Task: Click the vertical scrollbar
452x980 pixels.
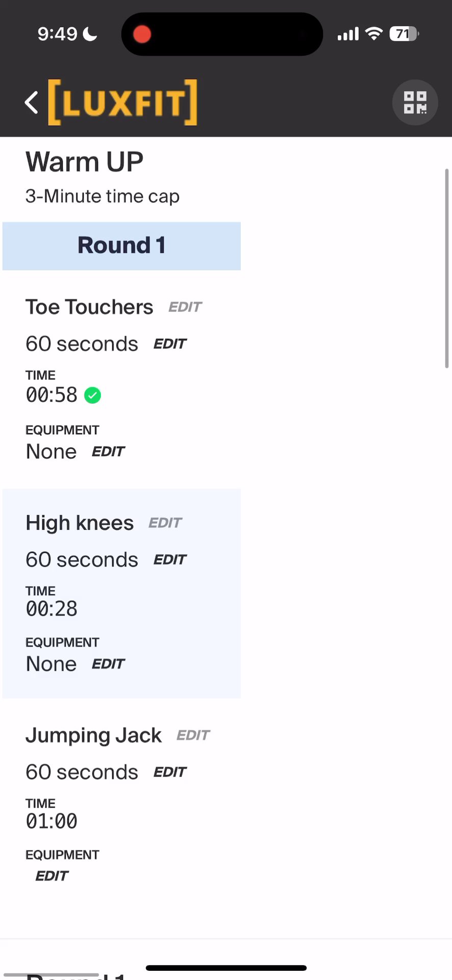Action: 447,268
